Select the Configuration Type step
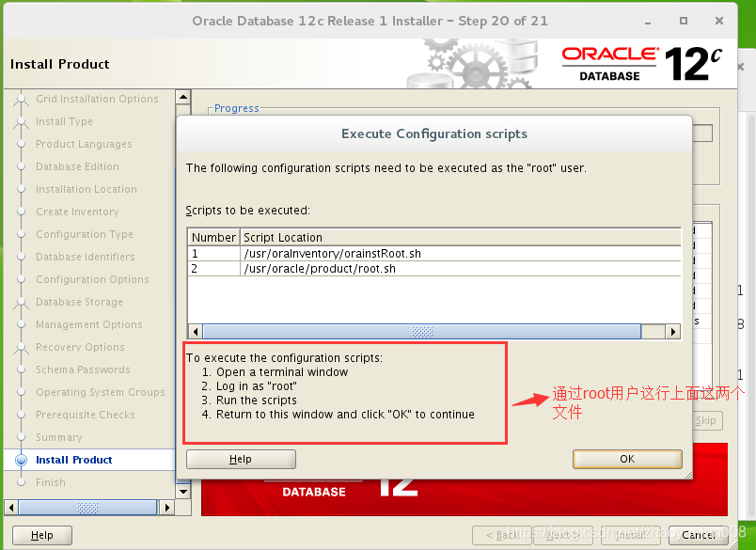The height and width of the screenshot is (550, 756). [85, 234]
